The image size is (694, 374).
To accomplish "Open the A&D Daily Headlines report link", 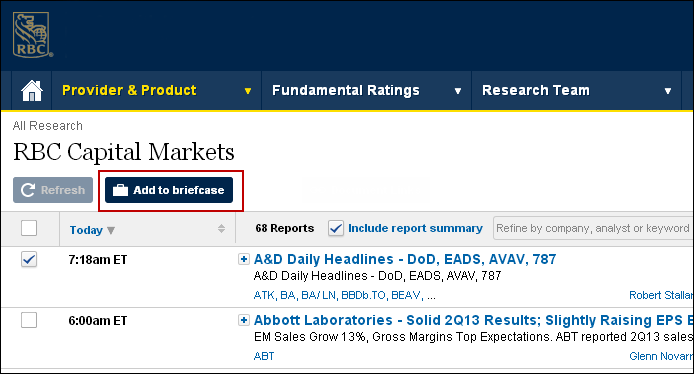I will coord(405,259).
